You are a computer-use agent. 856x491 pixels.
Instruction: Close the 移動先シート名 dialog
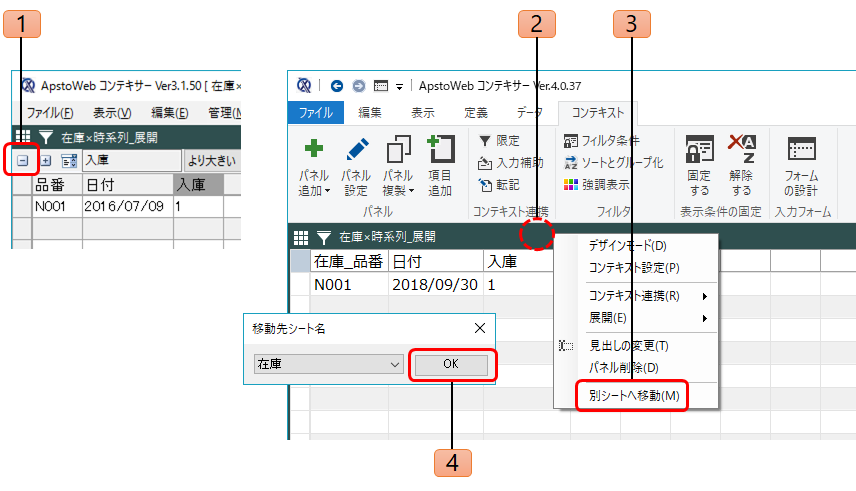click(480, 328)
